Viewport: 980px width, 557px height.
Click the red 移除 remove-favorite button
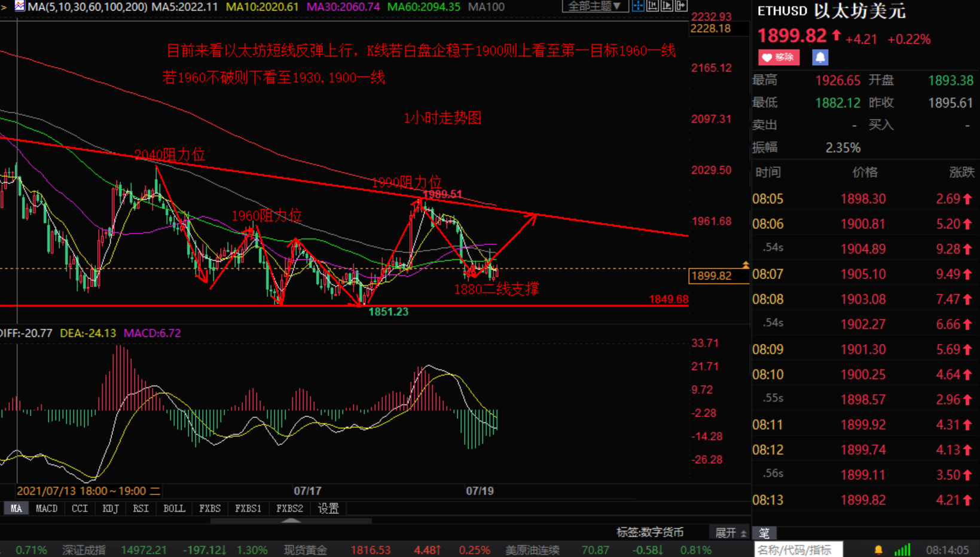(779, 57)
